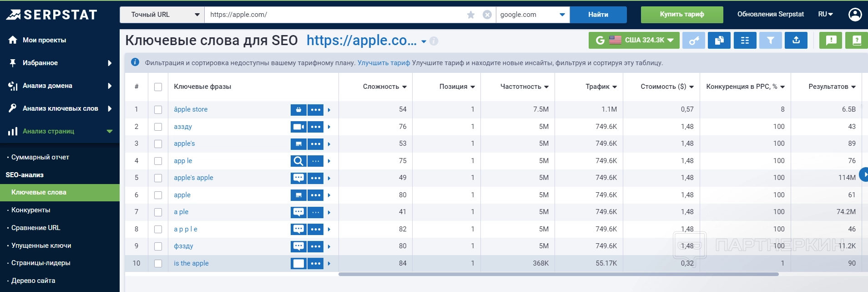Open the three-dots menu for фззду

click(316, 246)
